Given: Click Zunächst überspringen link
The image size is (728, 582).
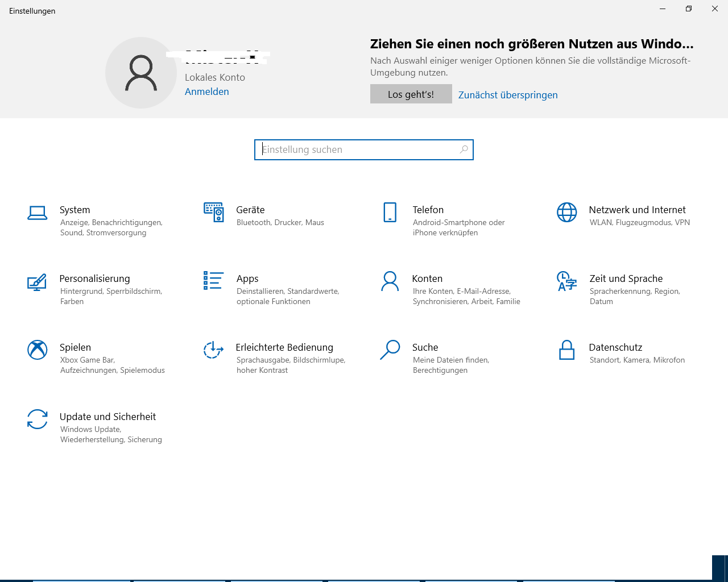Looking at the screenshot, I should coord(508,95).
